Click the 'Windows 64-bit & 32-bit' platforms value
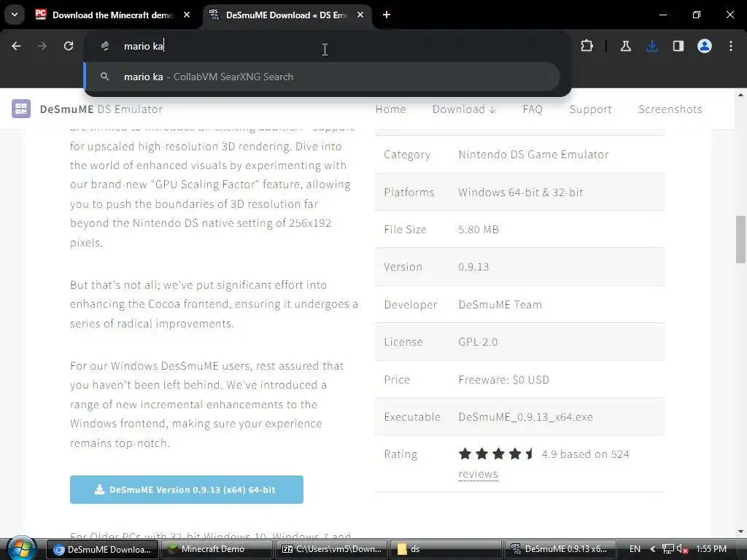Viewport: 747px width, 560px height. 521,192
